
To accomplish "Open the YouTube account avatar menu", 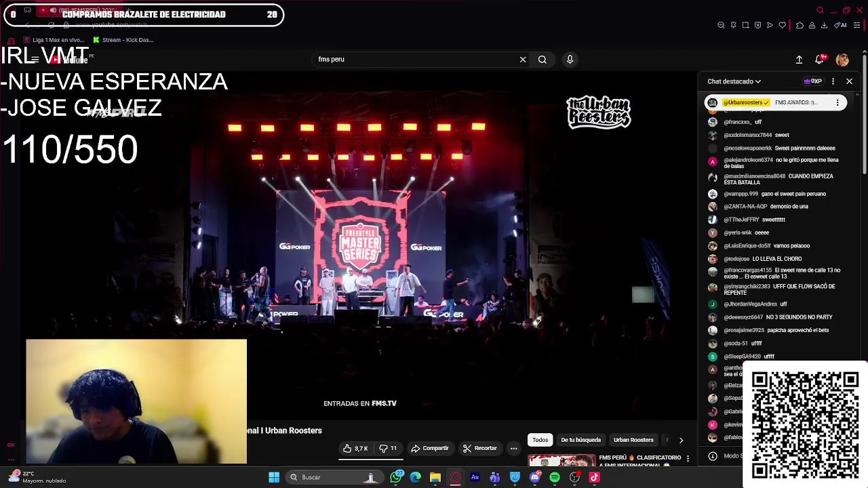I will (842, 60).
